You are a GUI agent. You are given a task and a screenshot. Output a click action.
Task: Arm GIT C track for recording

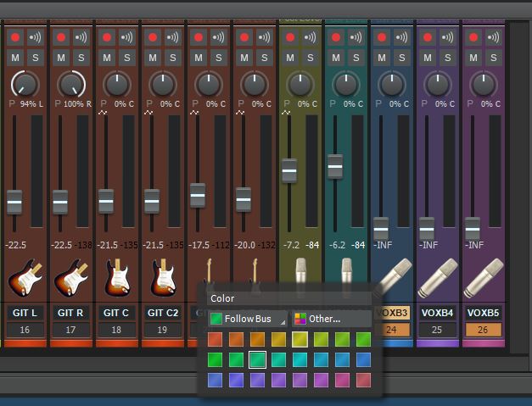107,37
